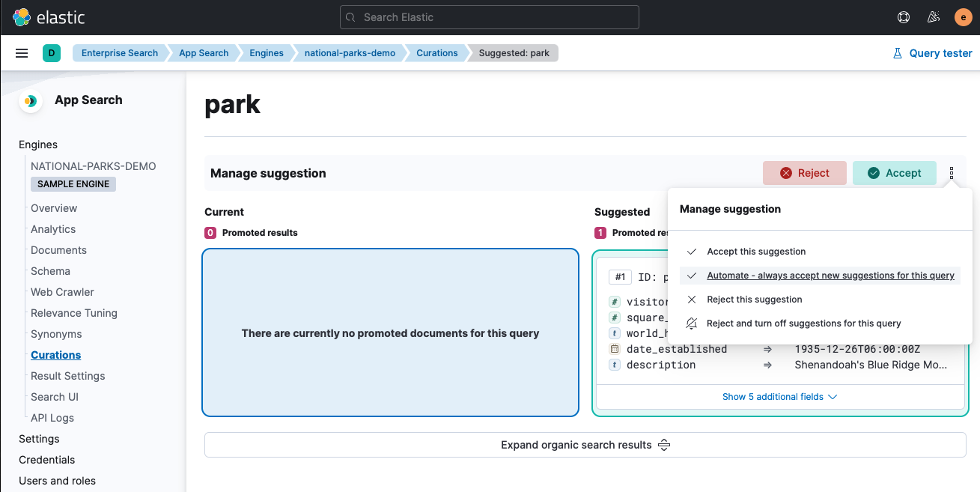Open Query tester with the beaker icon
The height and width of the screenshot is (492, 980).
932,52
